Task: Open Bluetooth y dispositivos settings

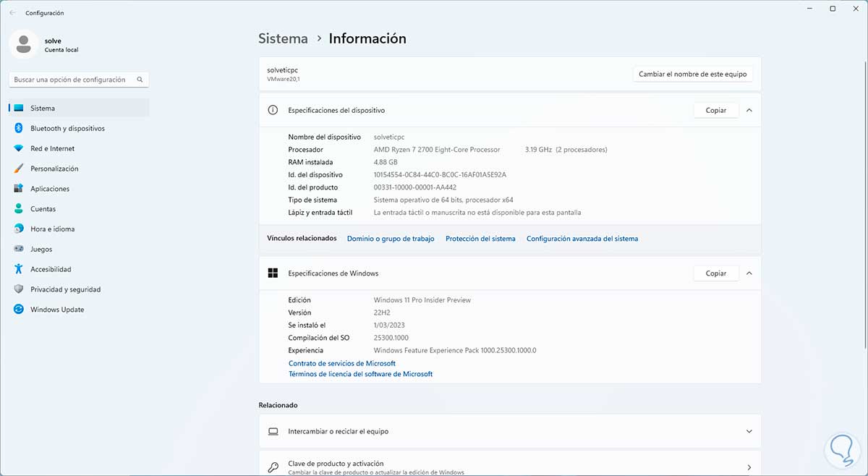Action: [x=79, y=128]
